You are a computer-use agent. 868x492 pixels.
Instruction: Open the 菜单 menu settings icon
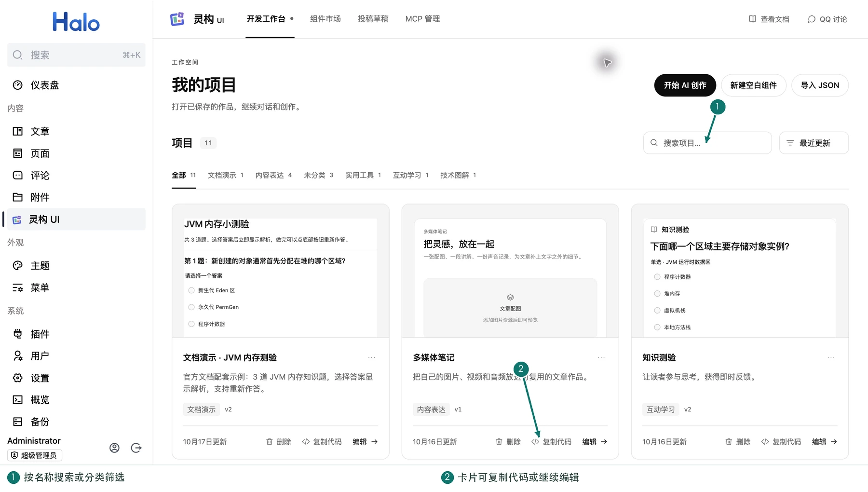click(x=18, y=287)
